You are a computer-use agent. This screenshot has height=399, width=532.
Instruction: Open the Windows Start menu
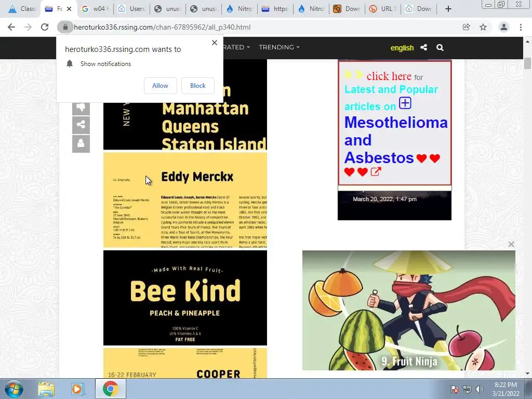[14, 389]
